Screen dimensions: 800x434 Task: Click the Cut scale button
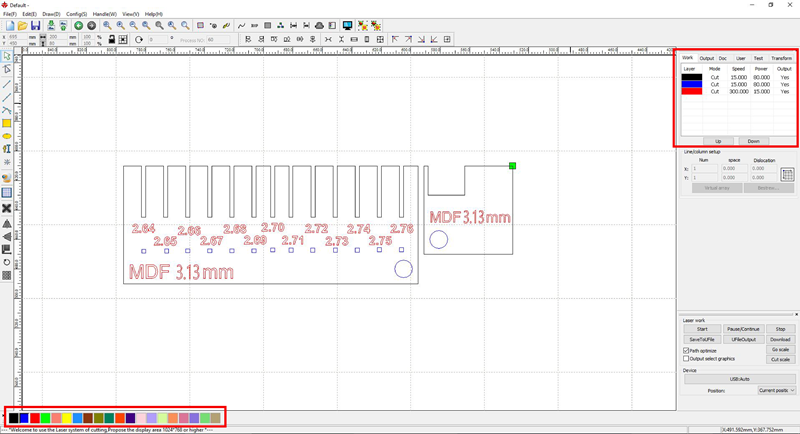coord(781,359)
